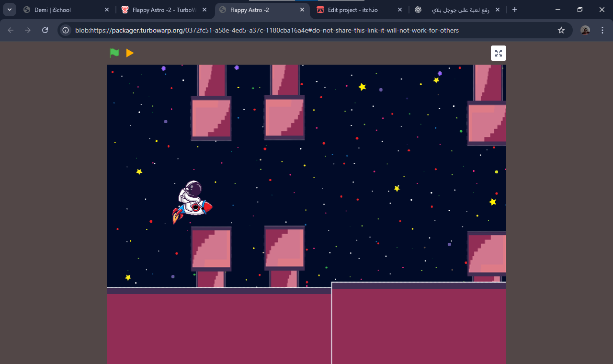Navigate back with the back arrow
The height and width of the screenshot is (364, 613).
[x=10, y=30]
